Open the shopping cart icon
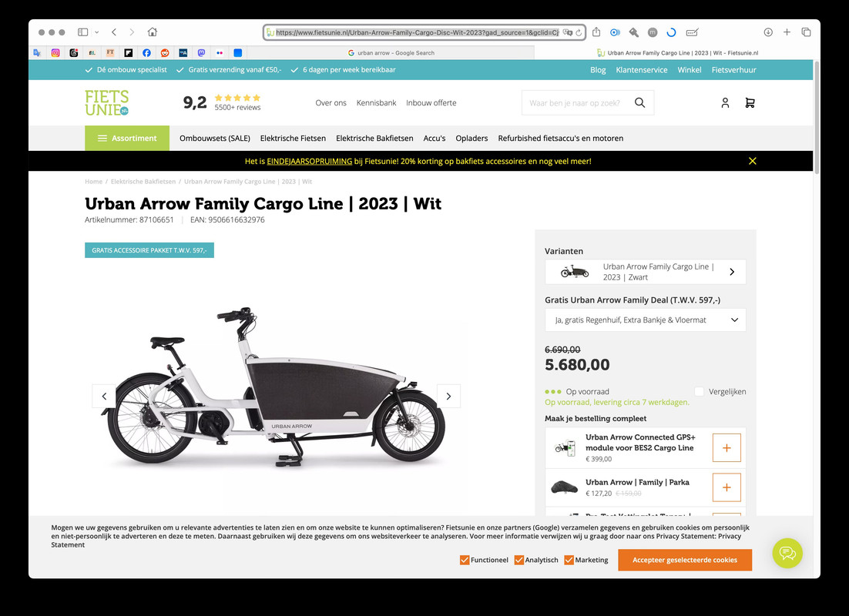849x616 pixels. click(x=750, y=103)
